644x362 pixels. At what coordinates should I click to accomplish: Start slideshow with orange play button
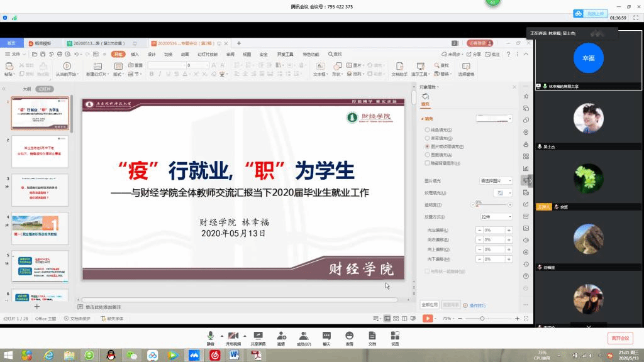(x=428, y=319)
